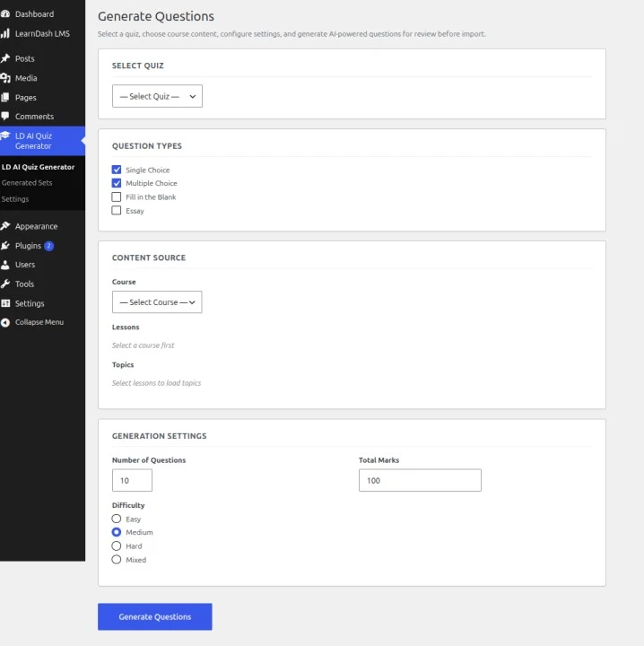This screenshot has width=644, height=646.
Task: Click the Pages icon in sidebar
Action: [x=5, y=97]
